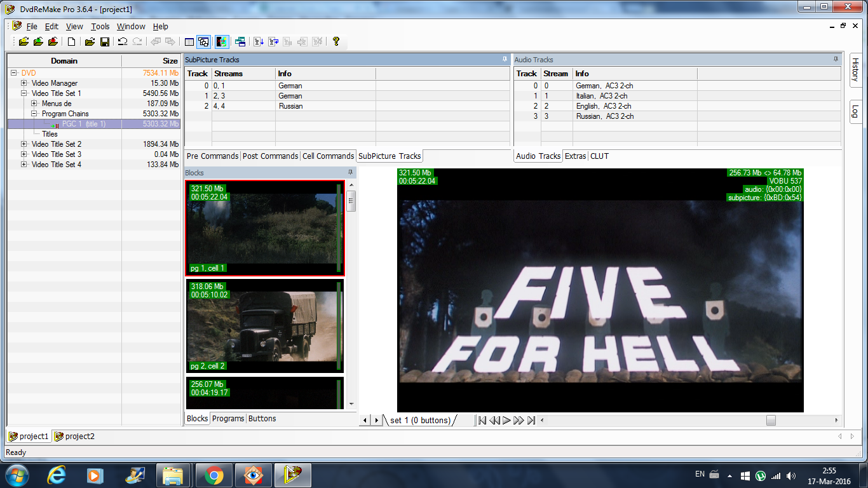The width and height of the screenshot is (868, 488).
Task: Click the Blocks panel vertical scrollbar thumb
Action: pos(351,201)
